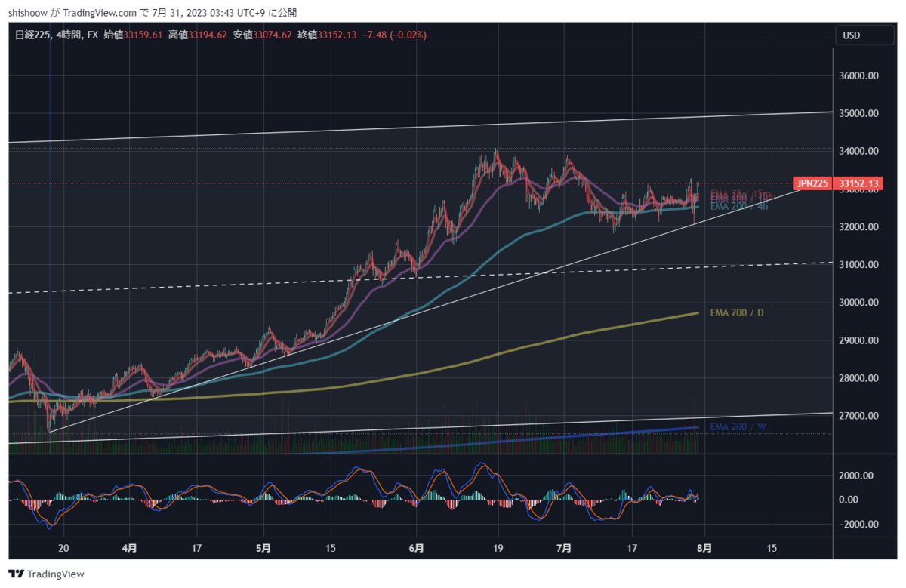The width and height of the screenshot is (906, 588).
Task: Click the 6月 time axis label
Action: [x=416, y=548]
